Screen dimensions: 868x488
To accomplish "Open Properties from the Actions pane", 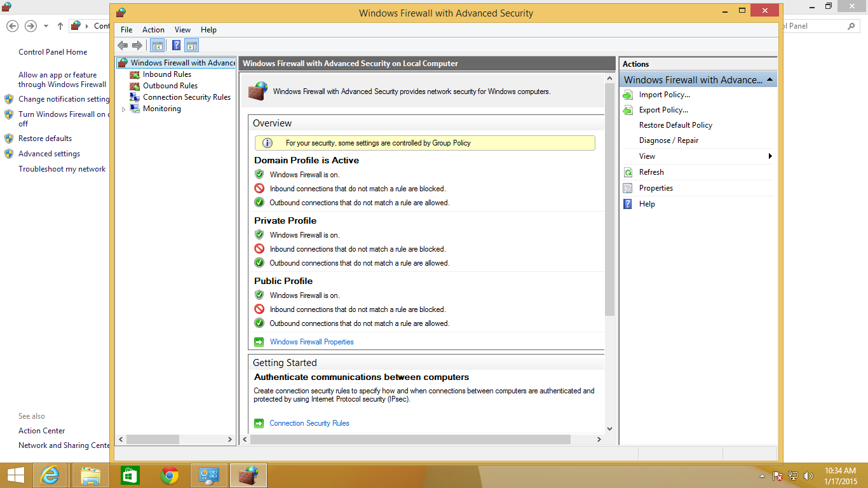I will pos(656,188).
